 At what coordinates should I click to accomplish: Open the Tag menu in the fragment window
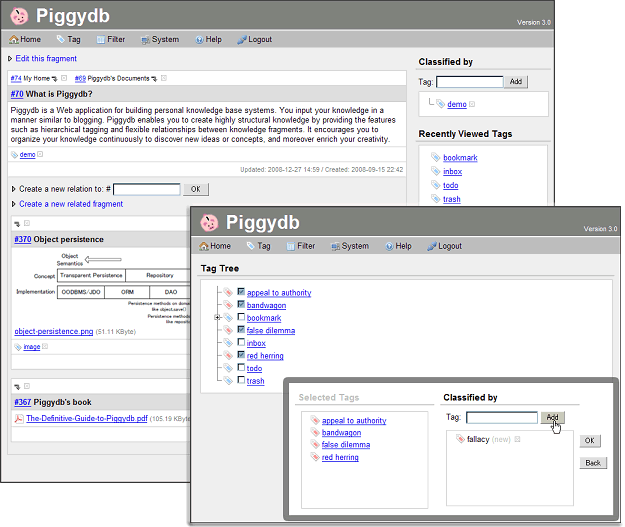click(x=69, y=39)
